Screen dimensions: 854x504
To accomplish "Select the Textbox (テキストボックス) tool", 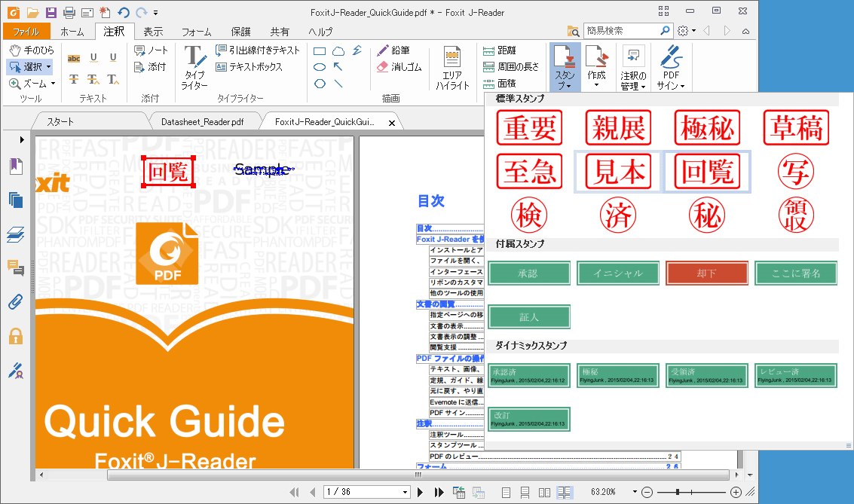I will point(249,67).
